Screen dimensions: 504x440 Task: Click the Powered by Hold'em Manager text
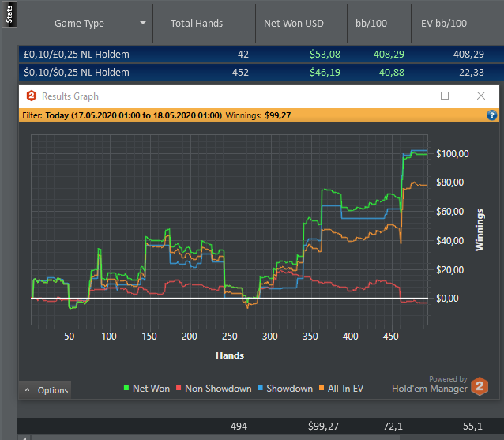point(430,385)
